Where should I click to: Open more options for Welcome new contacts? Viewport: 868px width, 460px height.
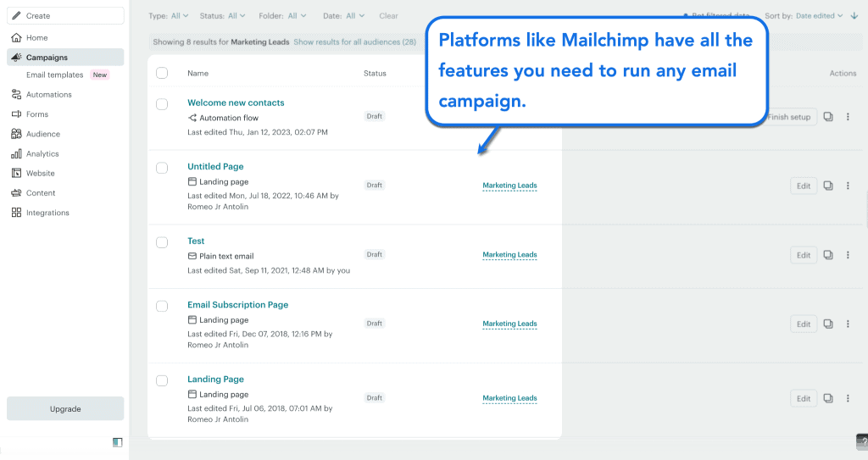pos(848,117)
